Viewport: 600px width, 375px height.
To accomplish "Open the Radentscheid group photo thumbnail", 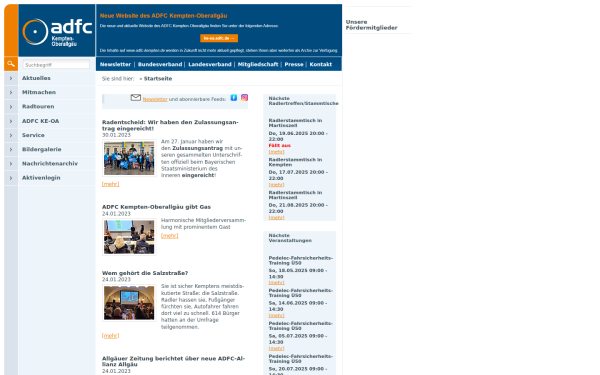I will click(129, 158).
